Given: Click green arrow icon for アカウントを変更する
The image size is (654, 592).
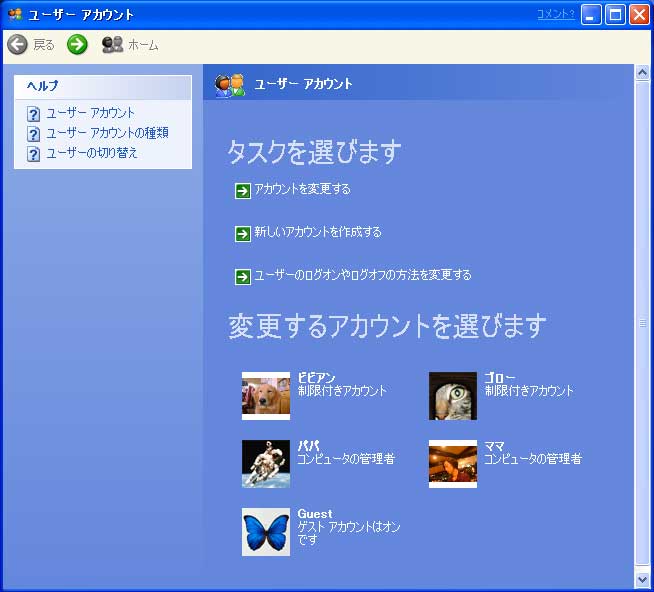Looking at the screenshot, I should tap(243, 191).
